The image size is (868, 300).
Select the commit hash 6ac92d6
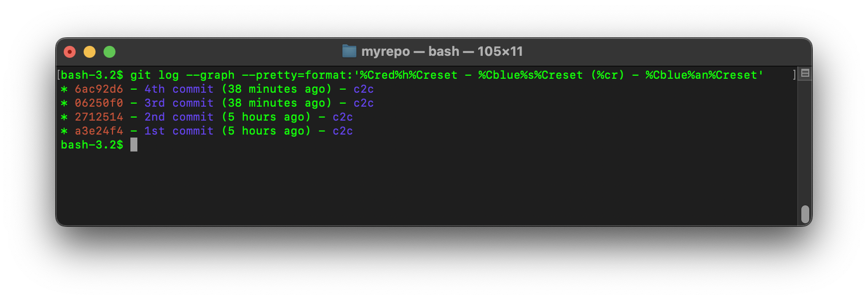99,89
